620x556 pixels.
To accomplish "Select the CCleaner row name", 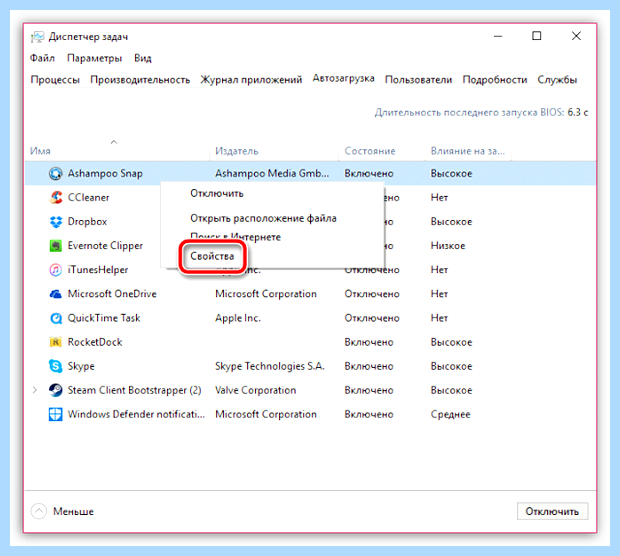I will (89, 197).
